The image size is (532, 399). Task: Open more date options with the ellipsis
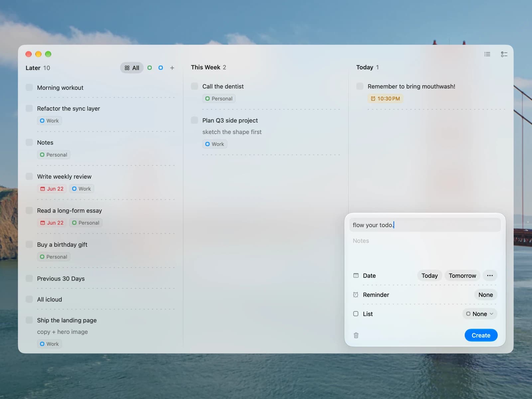(x=490, y=275)
